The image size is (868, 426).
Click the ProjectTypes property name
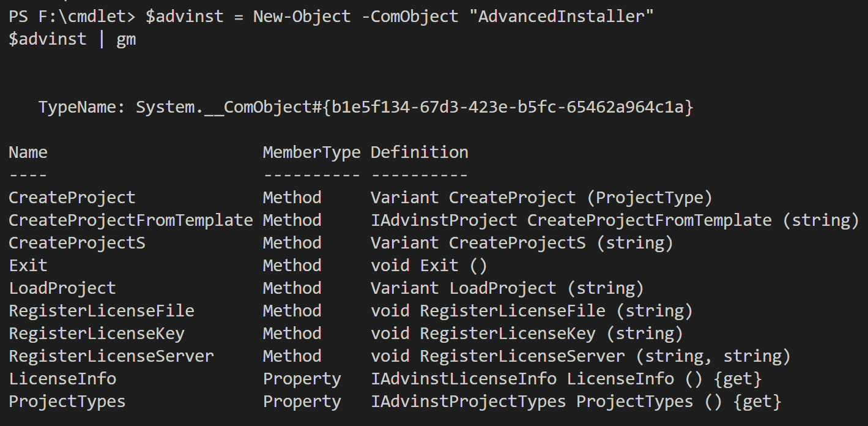(x=67, y=402)
